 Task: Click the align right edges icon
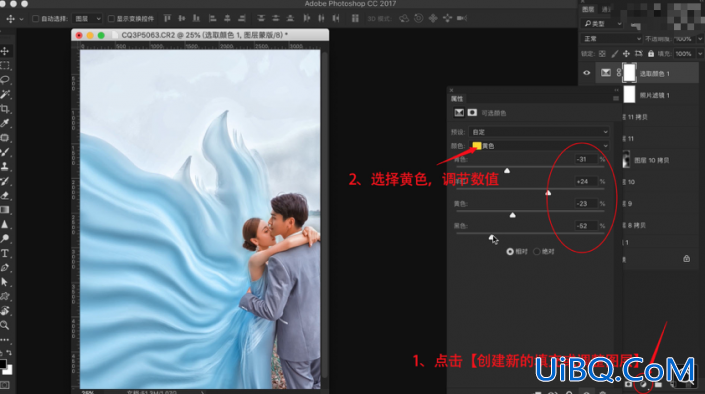pyautogui.click(x=242, y=18)
